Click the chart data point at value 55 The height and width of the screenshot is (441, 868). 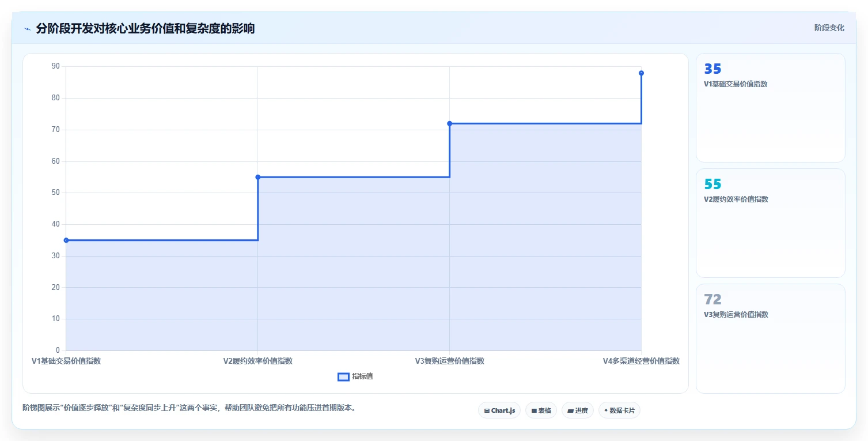258,177
